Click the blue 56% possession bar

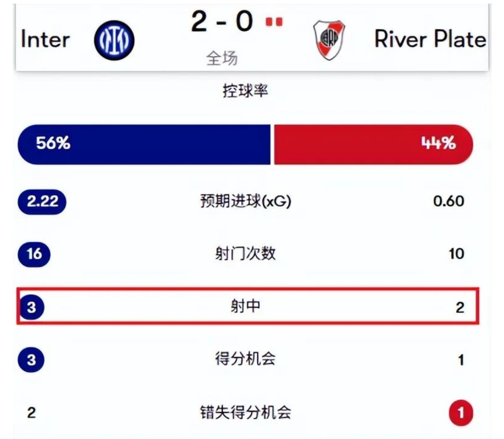[144, 144]
